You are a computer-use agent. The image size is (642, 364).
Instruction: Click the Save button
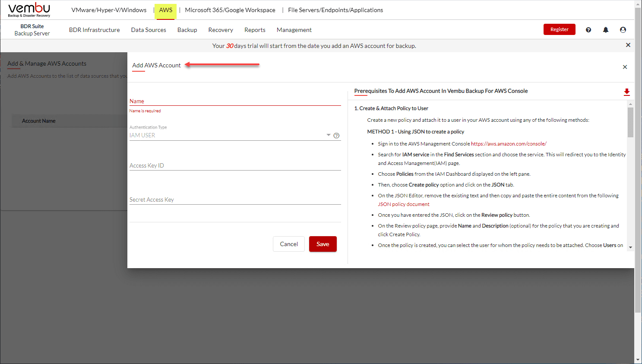pos(323,244)
